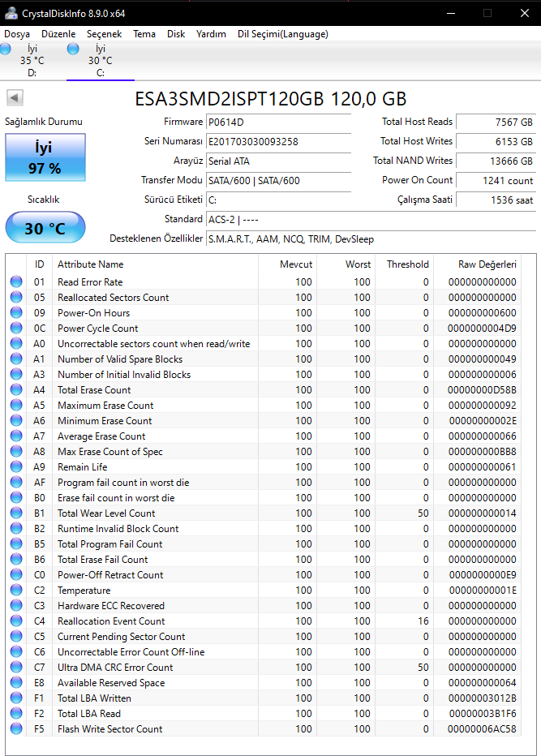Click the Attribute Name column header
541x756 pixels.
155,264
